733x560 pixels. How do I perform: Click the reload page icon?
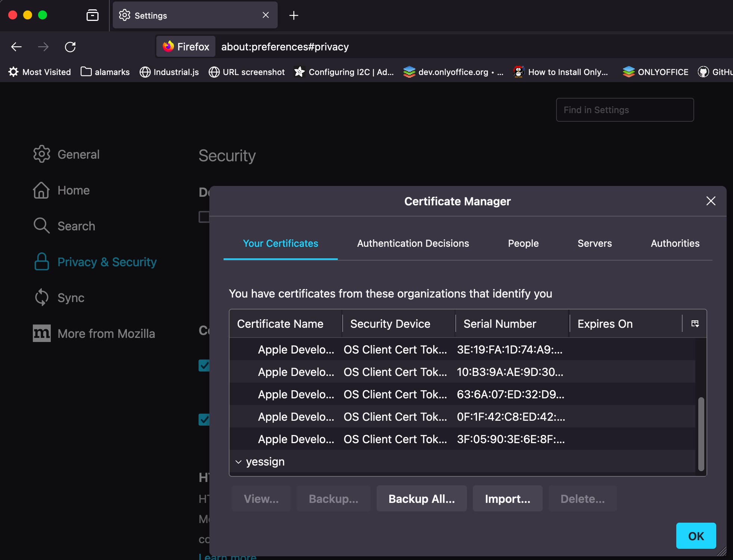pyautogui.click(x=70, y=47)
